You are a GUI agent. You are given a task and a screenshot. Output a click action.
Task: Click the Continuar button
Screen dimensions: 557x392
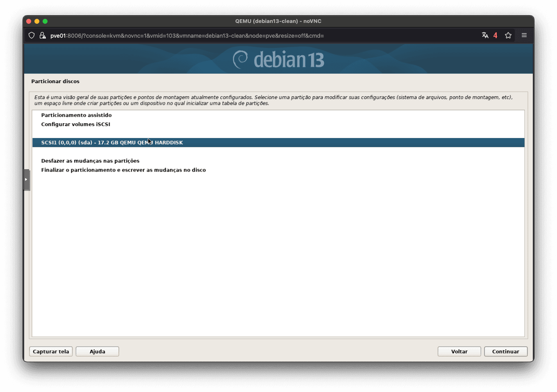pyautogui.click(x=506, y=351)
